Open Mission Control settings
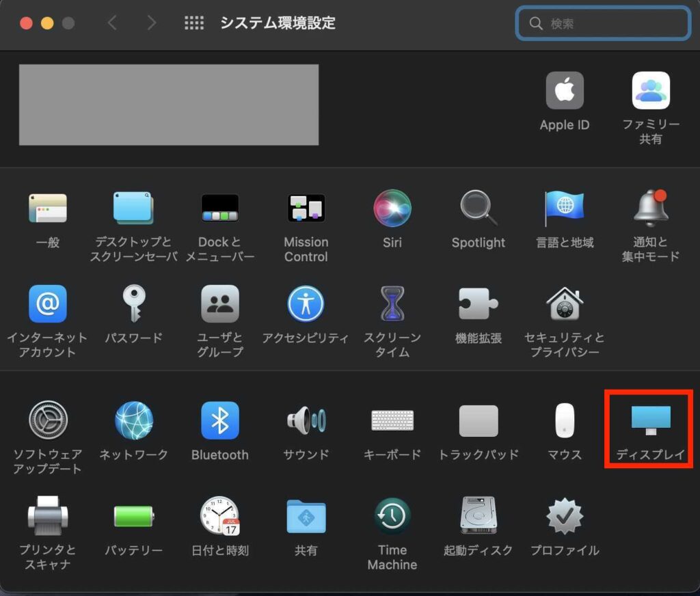The height and width of the screenshot is (596, 700). tap(306, 208)
